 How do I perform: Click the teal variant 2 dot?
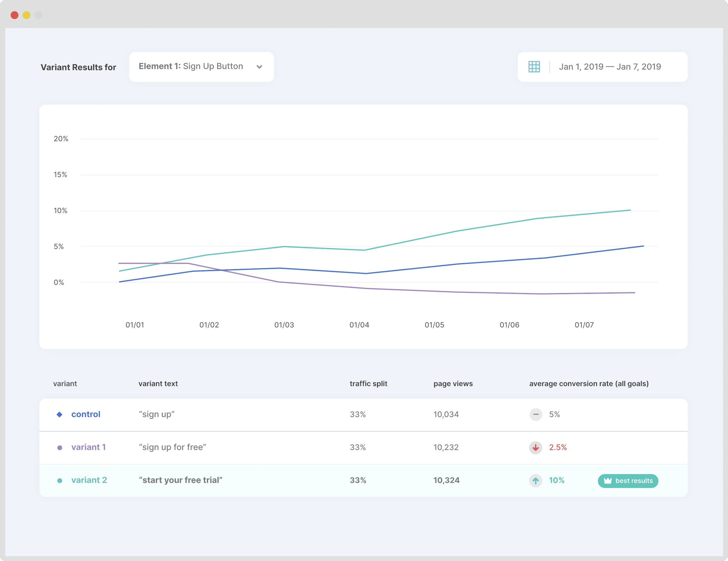coord(60,480)
